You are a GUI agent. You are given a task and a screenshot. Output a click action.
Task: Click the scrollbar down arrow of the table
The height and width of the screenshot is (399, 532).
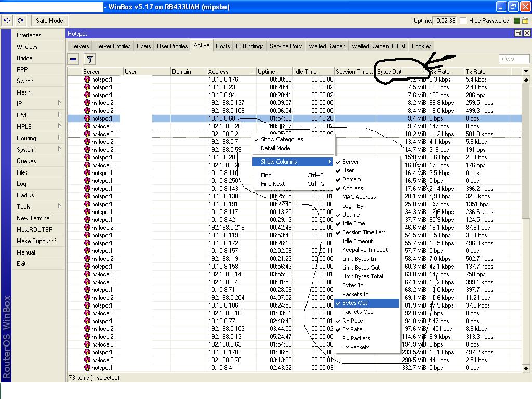tap(526, 368)
